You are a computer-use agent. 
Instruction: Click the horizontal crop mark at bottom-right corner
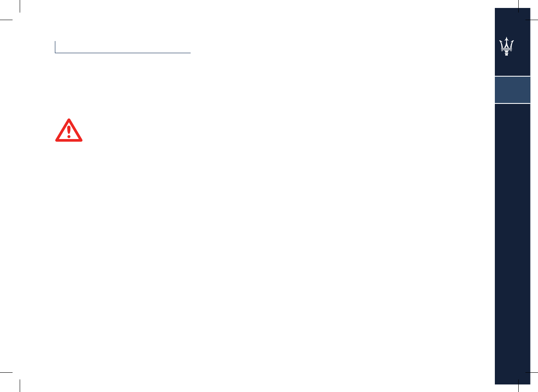click(x=532, y=372)
